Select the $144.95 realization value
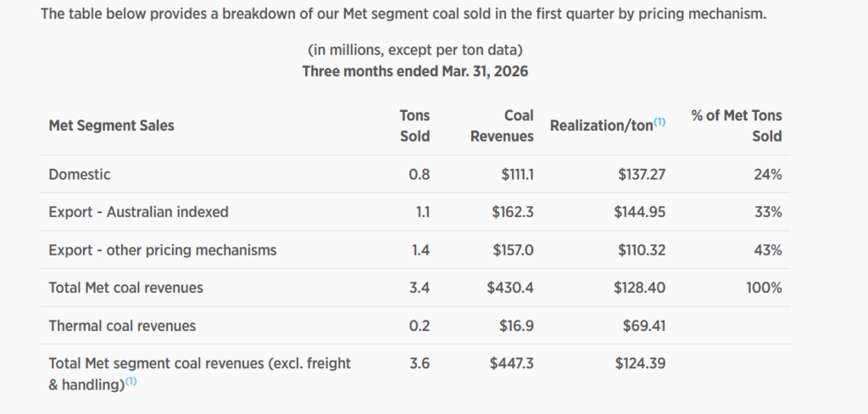The height and width of the screenshot is (414, 868). coord(640,212)
